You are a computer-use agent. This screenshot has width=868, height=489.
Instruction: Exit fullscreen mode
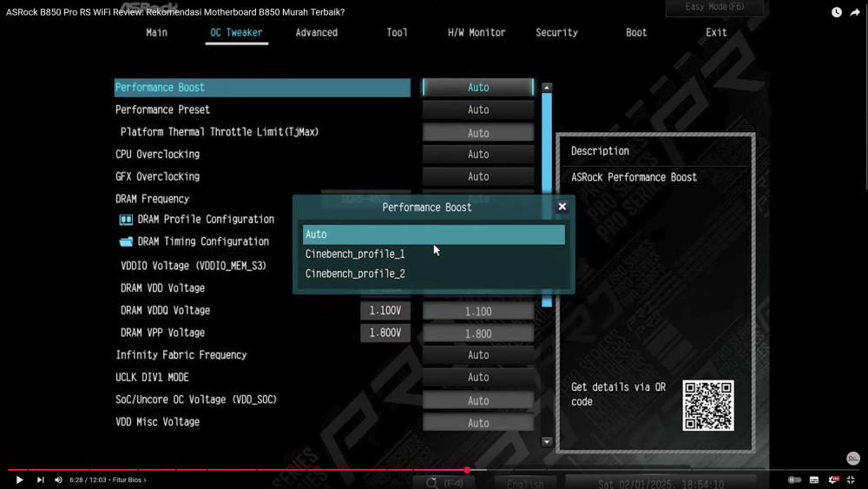852,479
